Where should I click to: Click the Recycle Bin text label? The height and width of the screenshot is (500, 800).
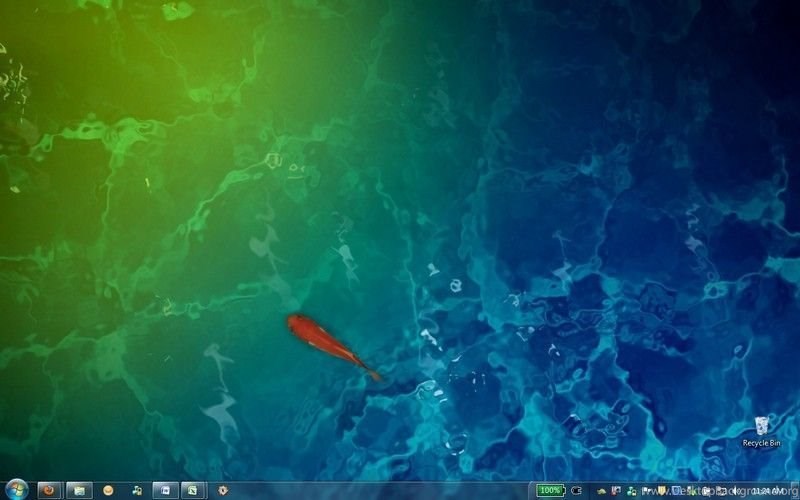762,443
